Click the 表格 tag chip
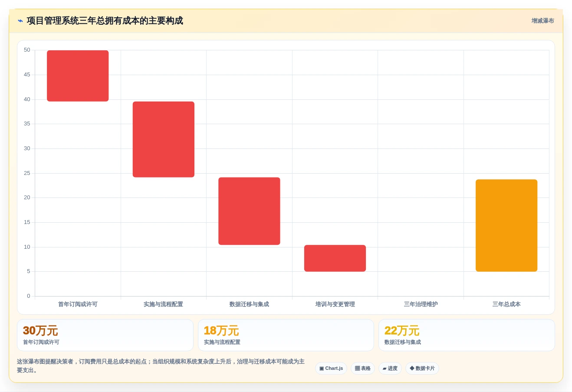 click(x=363, y=368)
